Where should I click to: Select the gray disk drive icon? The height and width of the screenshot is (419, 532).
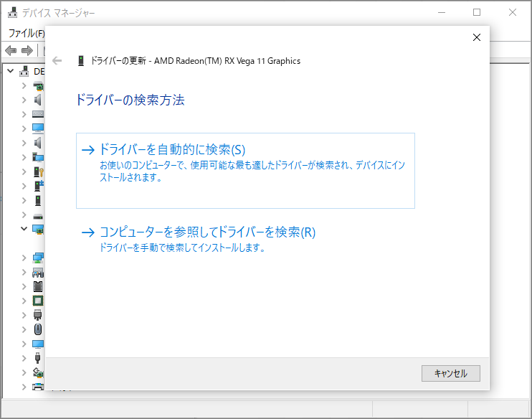point(38,216)
